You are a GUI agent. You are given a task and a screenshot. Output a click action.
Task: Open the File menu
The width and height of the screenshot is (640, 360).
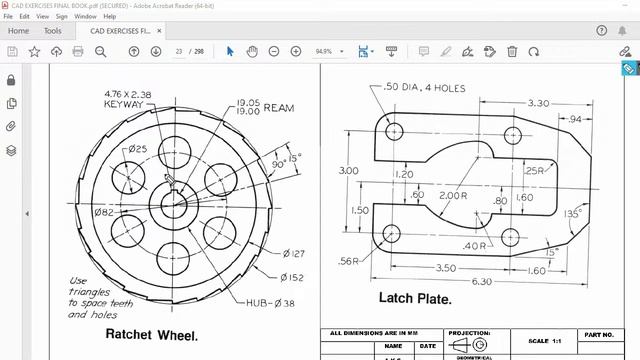pos(8,16)
